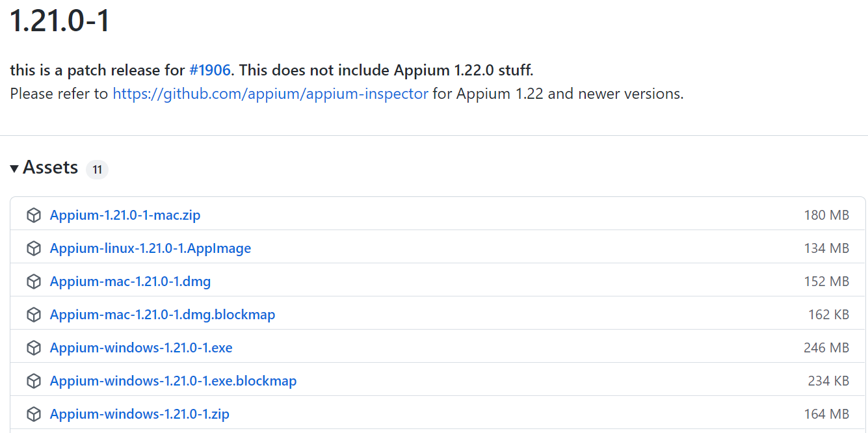Open the appium-inspector GitHub URL
The image size is (868, 433).
coord(270,94)
